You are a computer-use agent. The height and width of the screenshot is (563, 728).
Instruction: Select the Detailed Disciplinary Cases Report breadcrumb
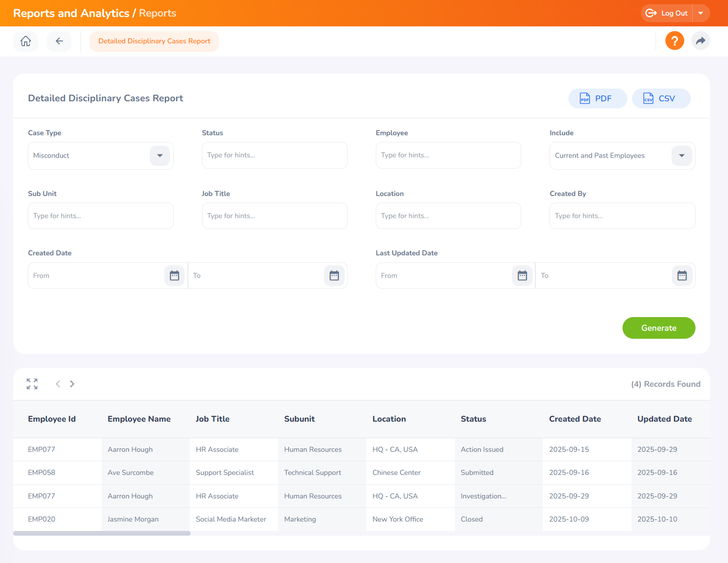click(x=154, y=41)
